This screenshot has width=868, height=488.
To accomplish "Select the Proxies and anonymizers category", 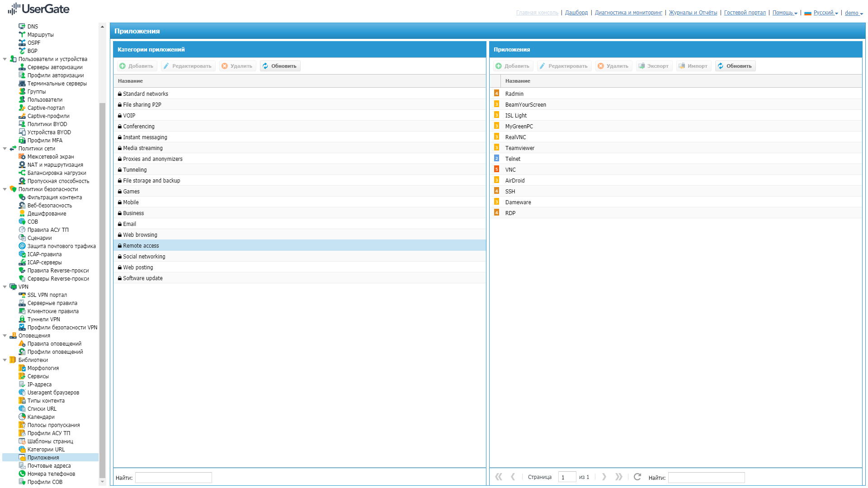I will point(153,159).
